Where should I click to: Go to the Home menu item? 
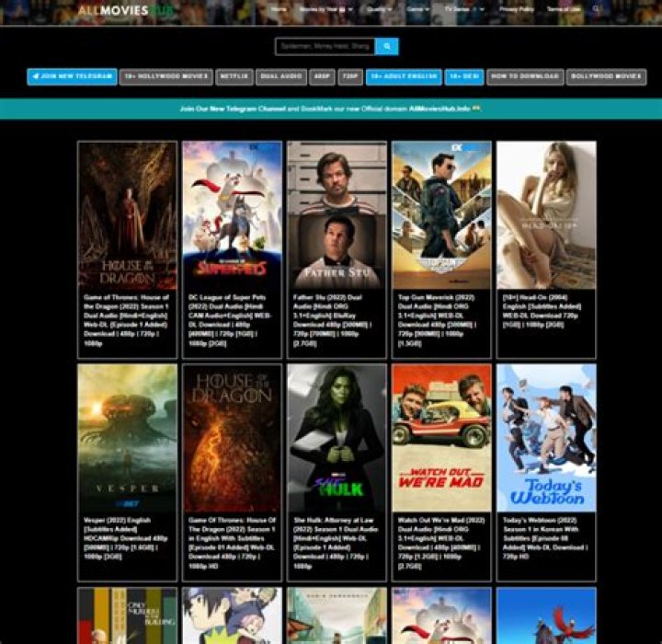tap(280, 9)
